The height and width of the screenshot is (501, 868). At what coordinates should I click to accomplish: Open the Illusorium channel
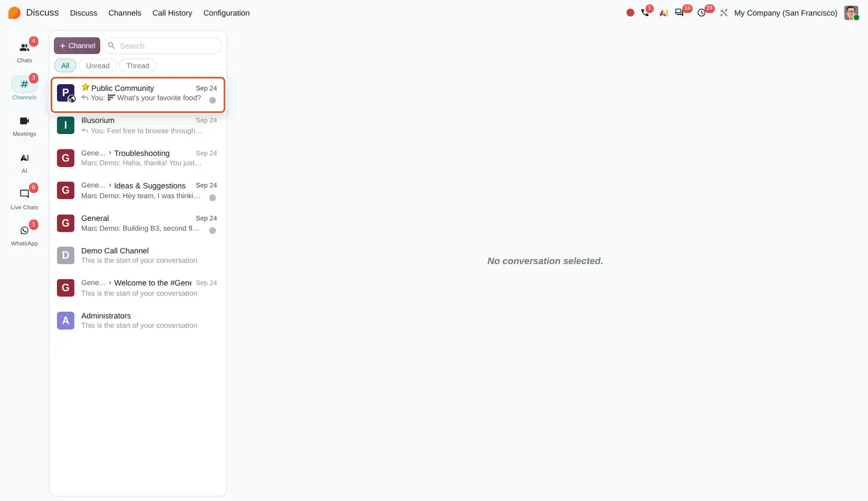coord(138,125)
